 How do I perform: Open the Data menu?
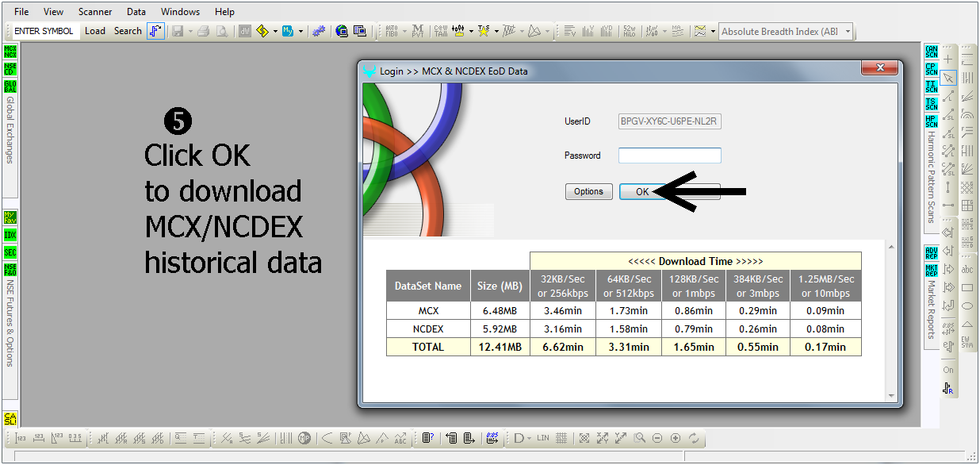(136, 12)
